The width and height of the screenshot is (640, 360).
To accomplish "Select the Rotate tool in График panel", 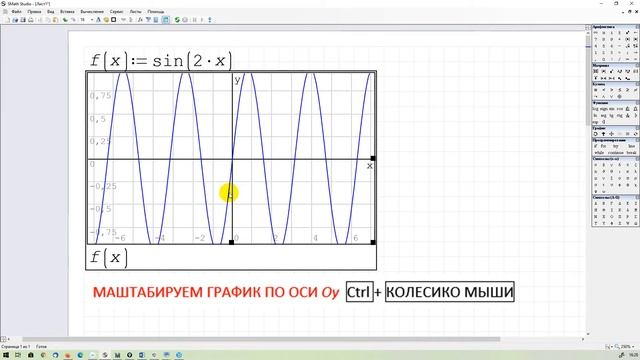I will pos(595,134).
